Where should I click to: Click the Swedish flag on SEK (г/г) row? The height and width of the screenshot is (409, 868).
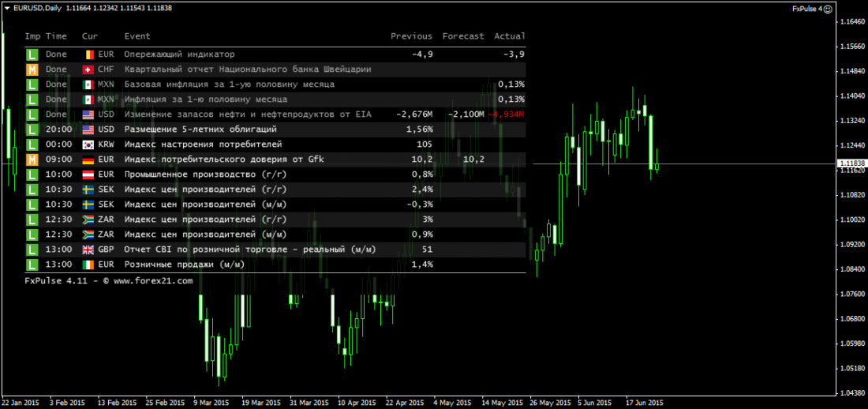tap(88, 189)
